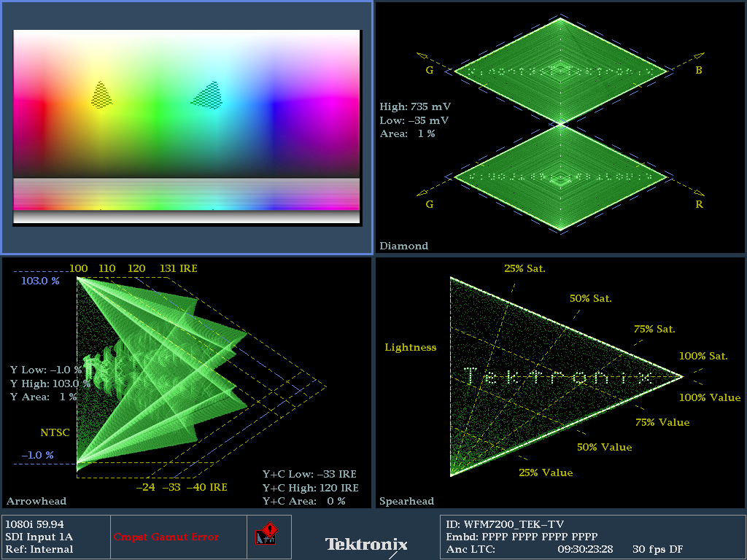Click the Y Area: 1 % readout
Viewport: 747px width, 560px height.
point(43,397)
